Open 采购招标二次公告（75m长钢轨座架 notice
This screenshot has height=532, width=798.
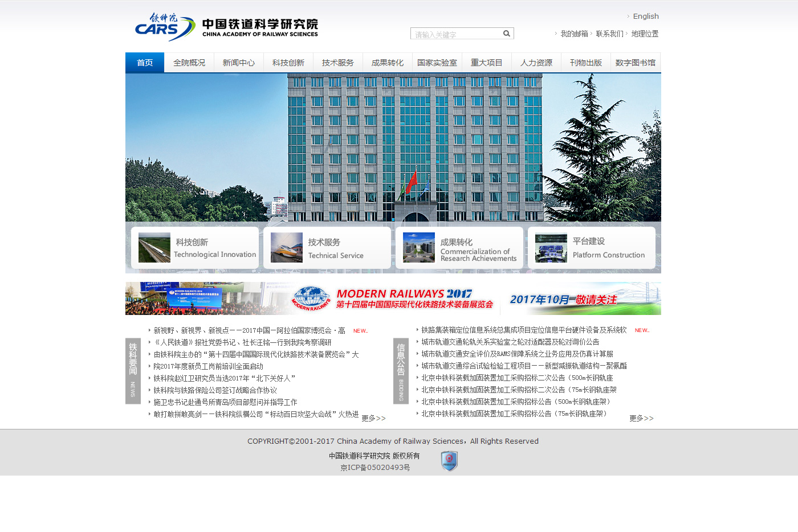[519, 390]
